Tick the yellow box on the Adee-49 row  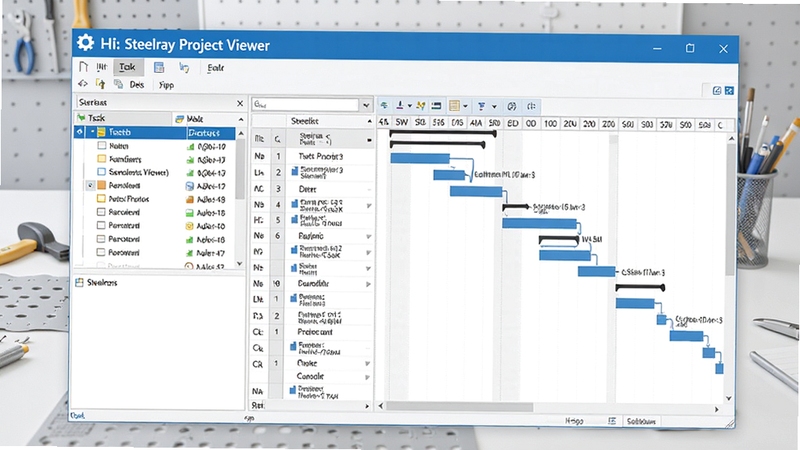(101, 198)
